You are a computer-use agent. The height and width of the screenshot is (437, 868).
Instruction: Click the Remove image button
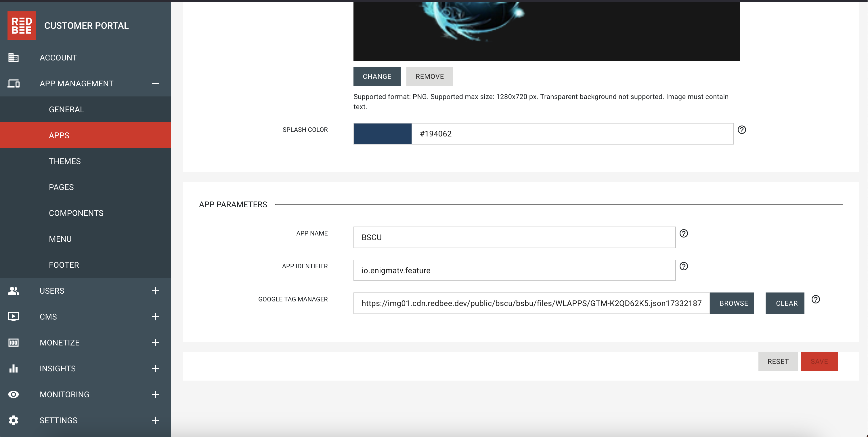click(x=430, y=77)
